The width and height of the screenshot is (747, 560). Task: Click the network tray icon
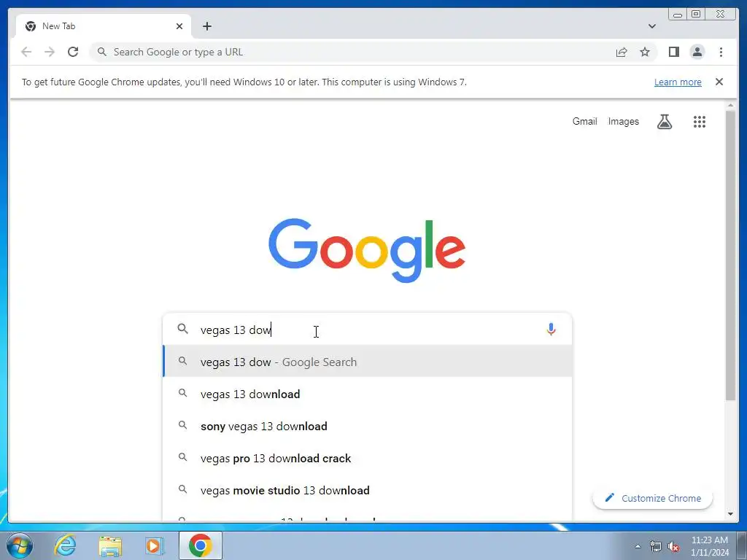[x=656, y=546]
